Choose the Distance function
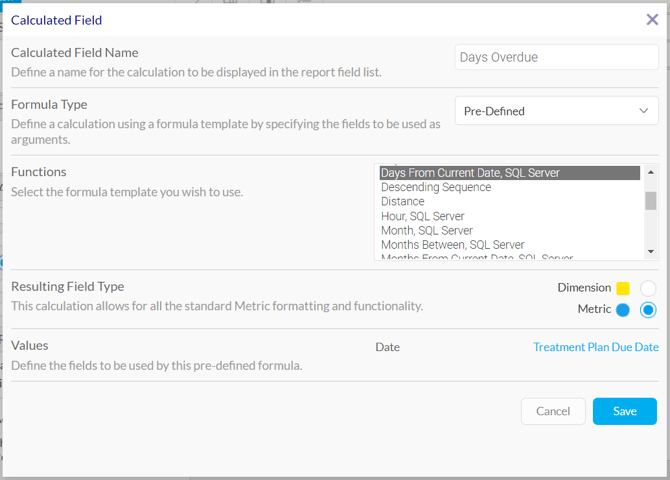 [x=402, y=202]
